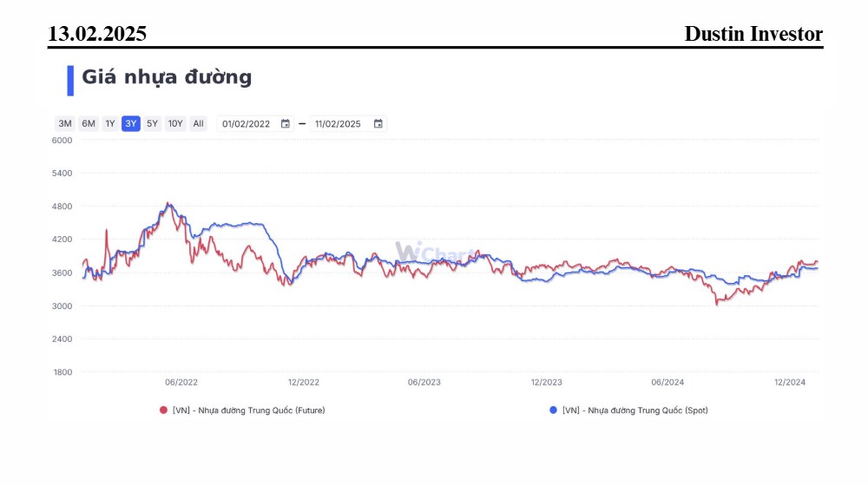The image size is (868, 486).
Task: Click the start date field 01/02/2022
Action: point(255,123)
